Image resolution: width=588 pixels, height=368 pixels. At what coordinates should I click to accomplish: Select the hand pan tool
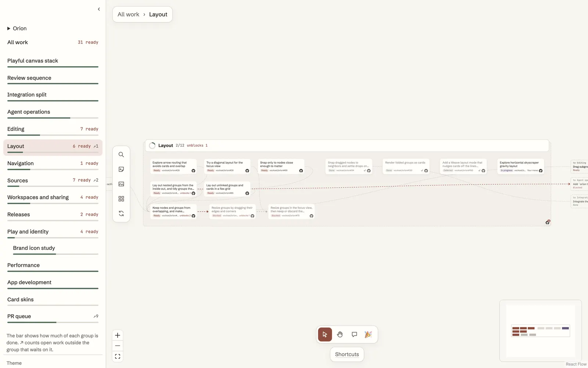click(340, 335)
